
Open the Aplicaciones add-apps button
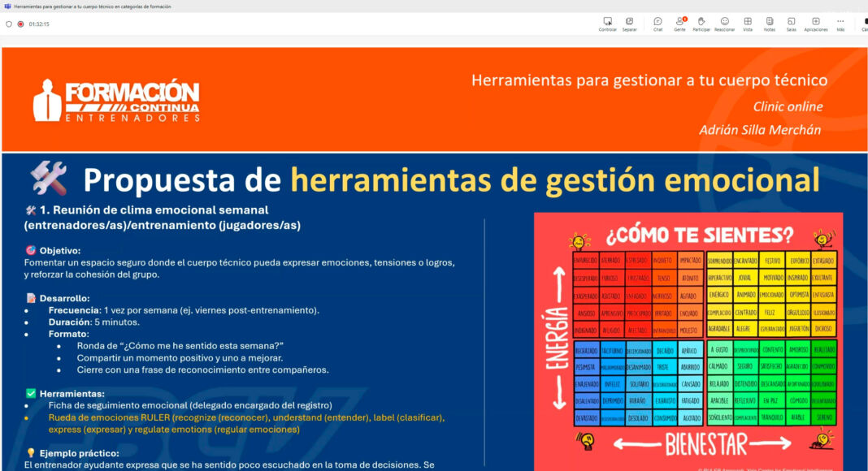(816, 24)
